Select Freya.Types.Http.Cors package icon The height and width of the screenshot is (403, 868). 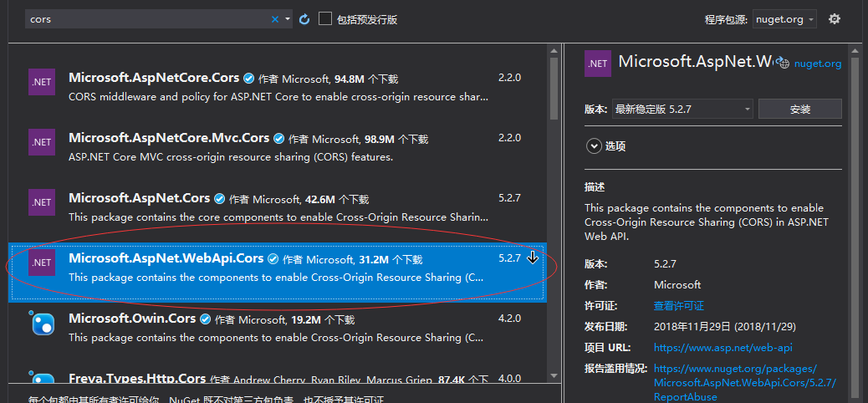(x=42, y=379)
